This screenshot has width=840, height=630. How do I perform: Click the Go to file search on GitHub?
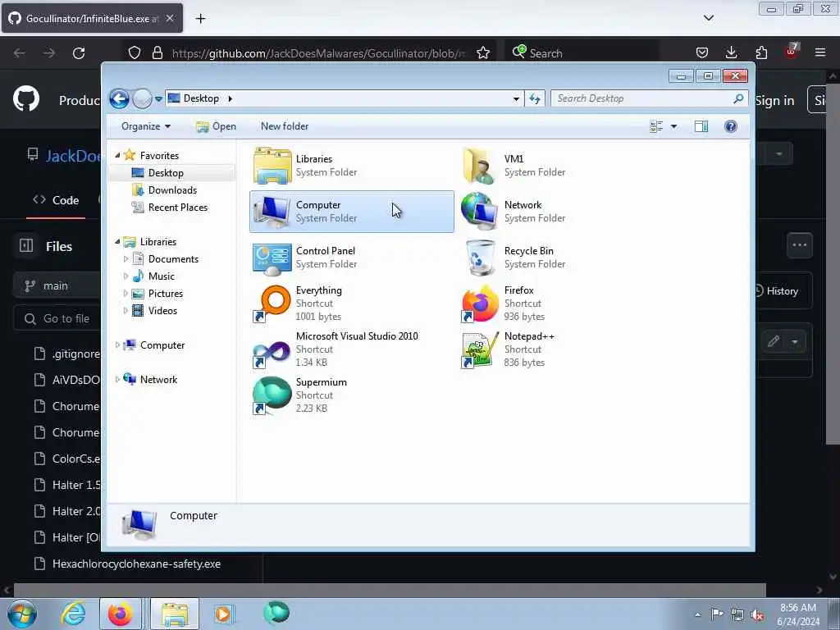point(57,319)
